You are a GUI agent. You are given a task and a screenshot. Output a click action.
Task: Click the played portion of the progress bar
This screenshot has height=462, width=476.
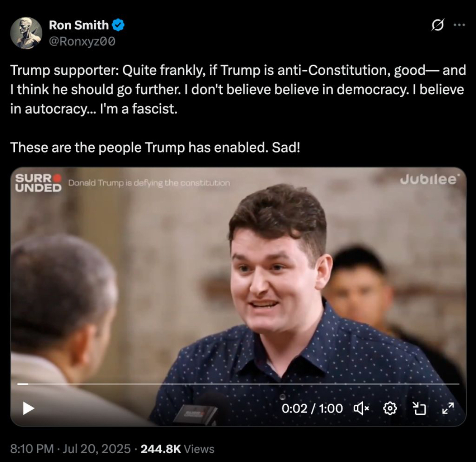pos(23,384)
